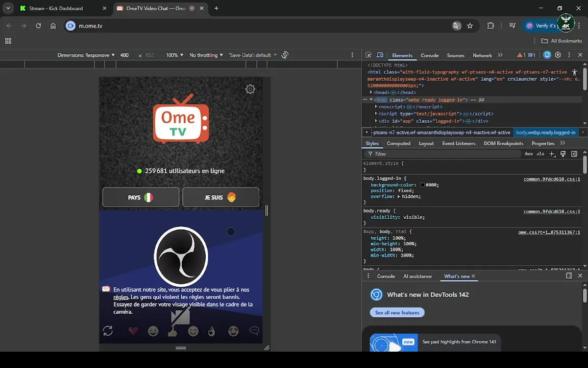Reload the m.ome.tv page
Screen dimensions: 588x368
click(38, 26)
